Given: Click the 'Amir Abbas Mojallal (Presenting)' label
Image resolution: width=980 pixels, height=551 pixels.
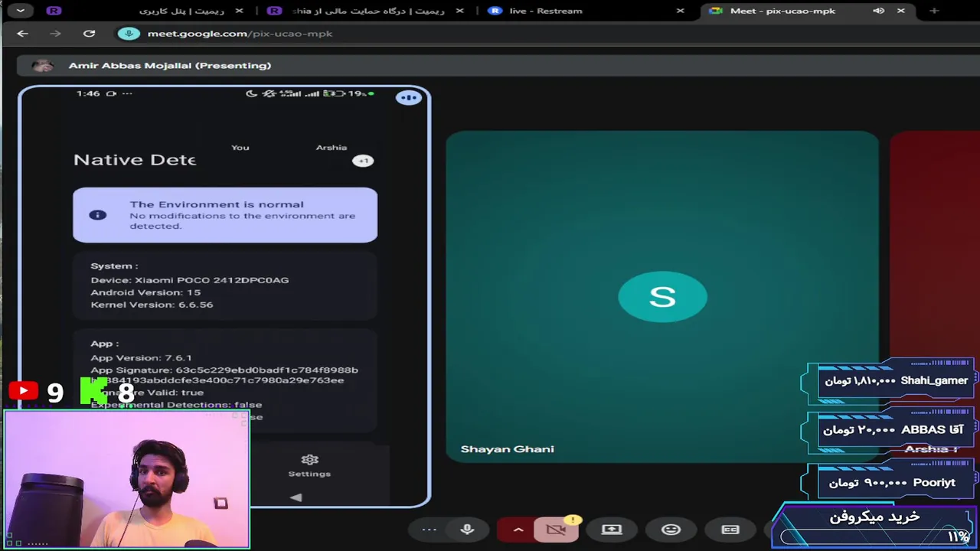Looking at the screenshot, I should click(x=170, y=66).
